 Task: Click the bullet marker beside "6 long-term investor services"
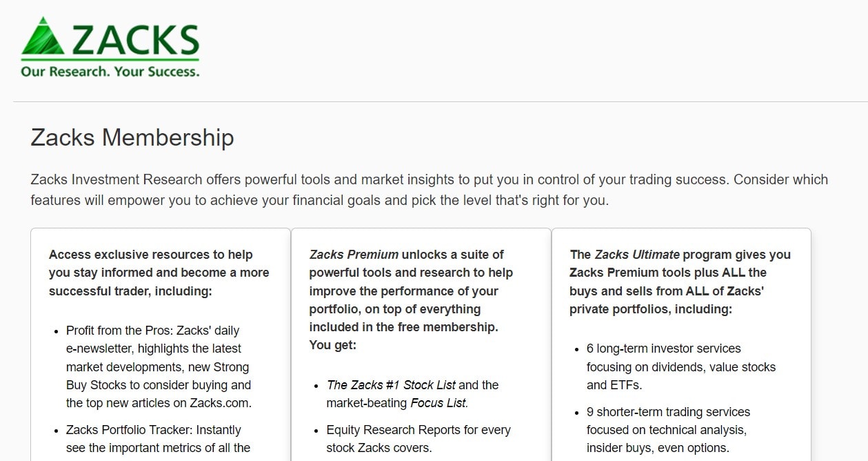coord(576,349)
